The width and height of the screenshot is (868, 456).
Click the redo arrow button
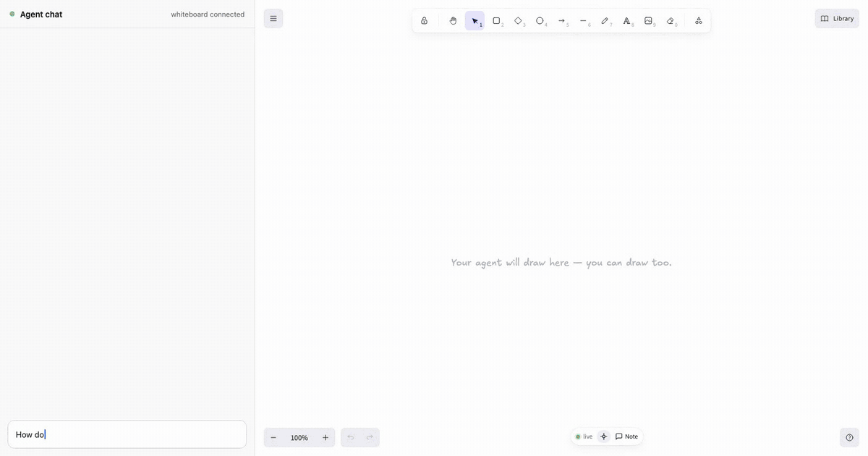(x=370, y=437)
